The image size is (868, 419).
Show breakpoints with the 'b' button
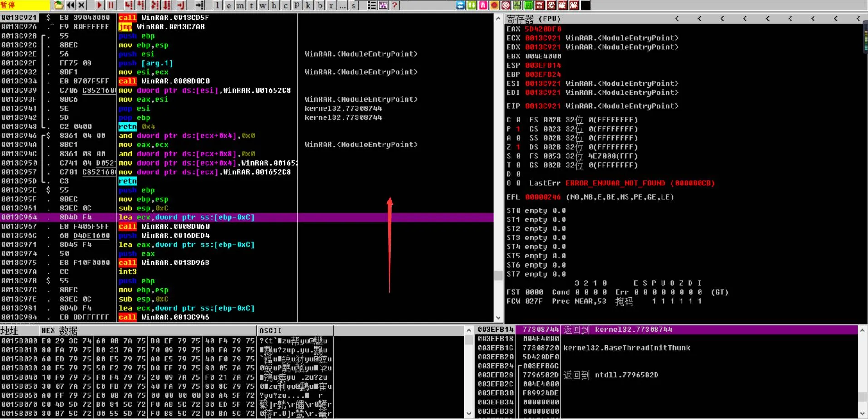pos(320,5)
